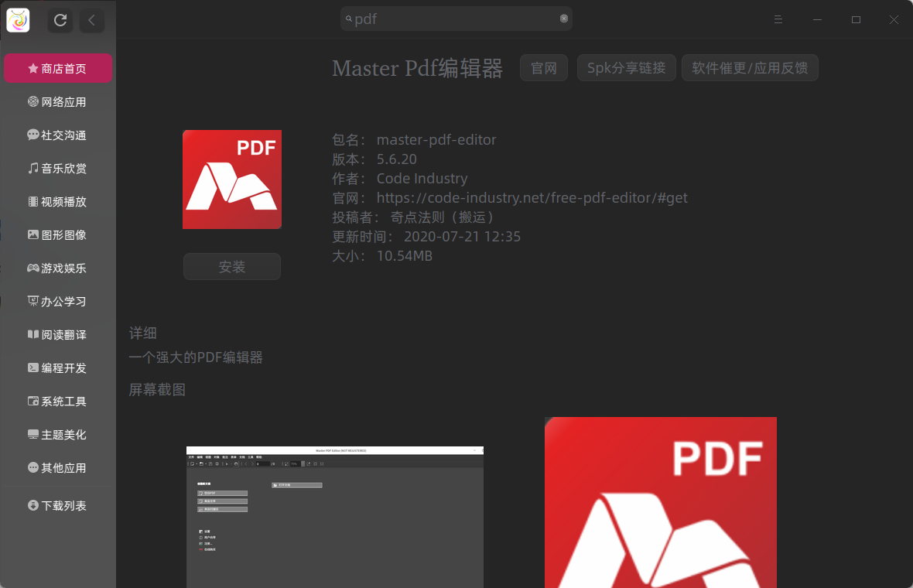Clear the pdf search with X icon

564,19
